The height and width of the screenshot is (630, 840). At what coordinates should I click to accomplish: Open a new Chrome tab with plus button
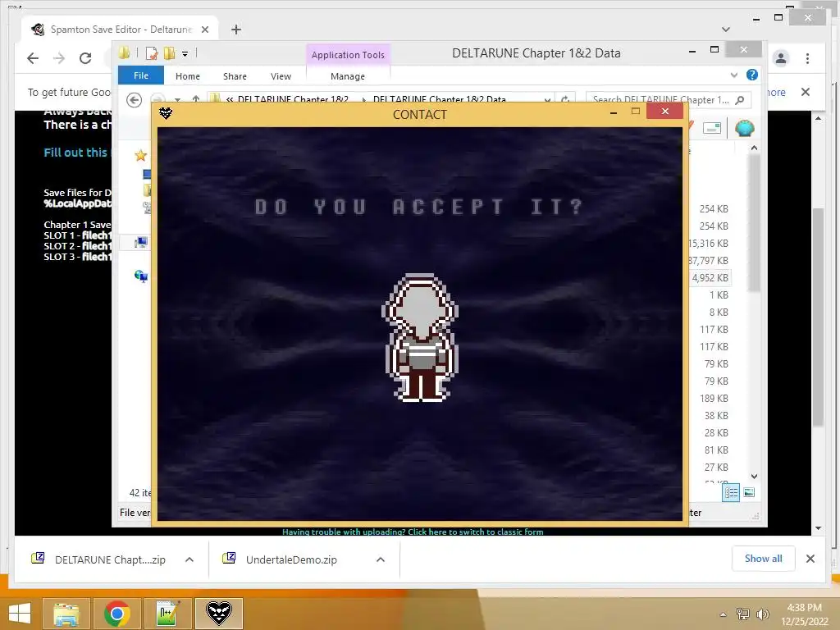(236, 30)
